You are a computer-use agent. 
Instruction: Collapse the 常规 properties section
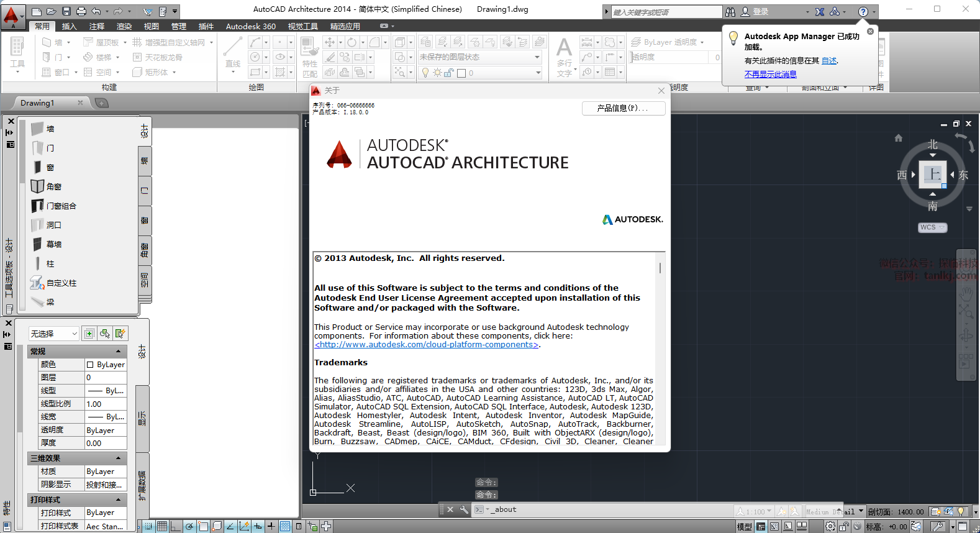118,352
